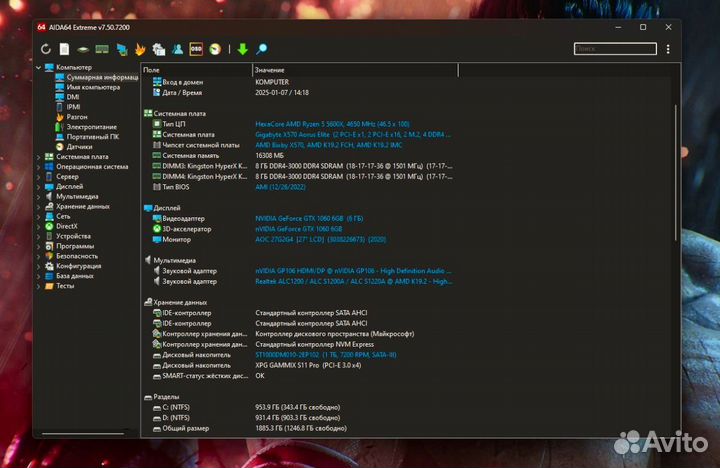Open the Датчики tree item
This screenshot has height=468, width=720.
(74, 147)
